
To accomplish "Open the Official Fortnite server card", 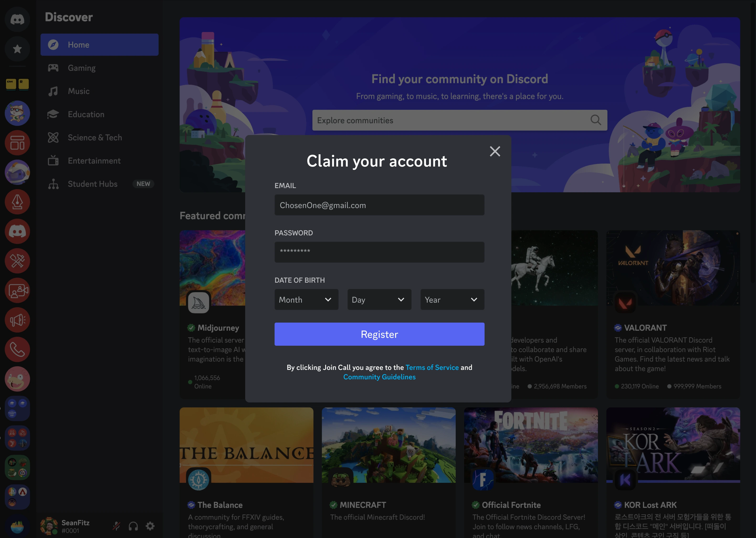I will coord(531,473).
